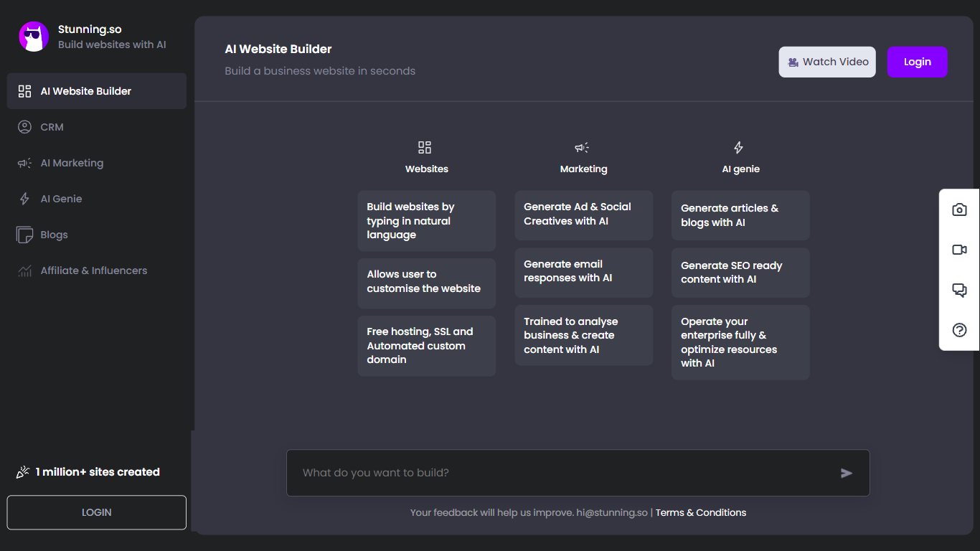The image size is (980, 551).
Task: Click the purple Login button
Action: pyautogui.click(x=917, y=62)
